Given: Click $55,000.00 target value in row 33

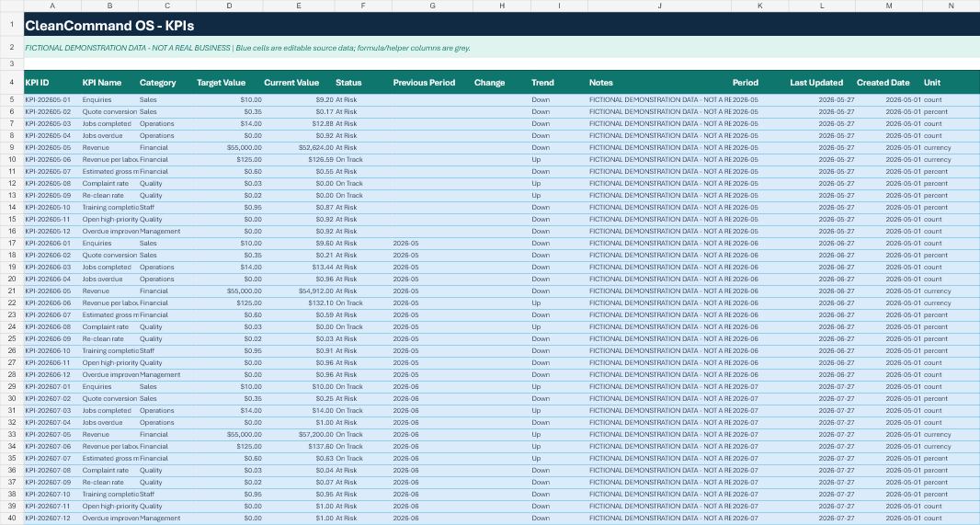Looking at the screenshot, I should tap(230, 434).
